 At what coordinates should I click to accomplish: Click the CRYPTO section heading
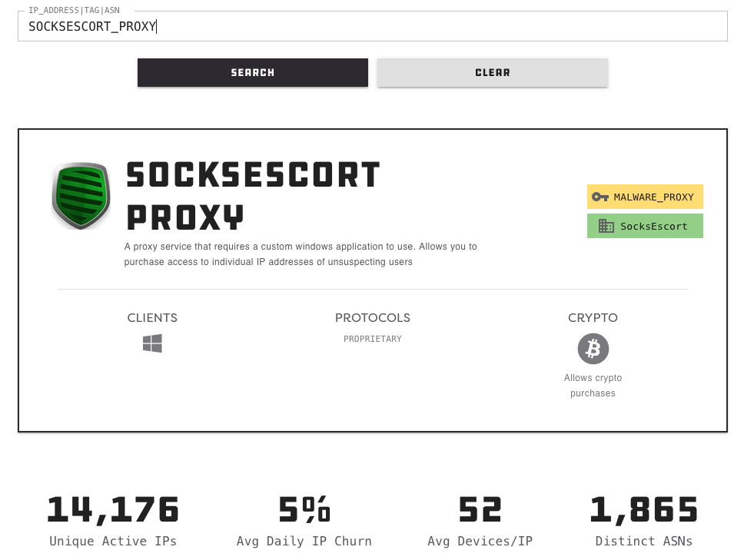[x=593, y=318]
